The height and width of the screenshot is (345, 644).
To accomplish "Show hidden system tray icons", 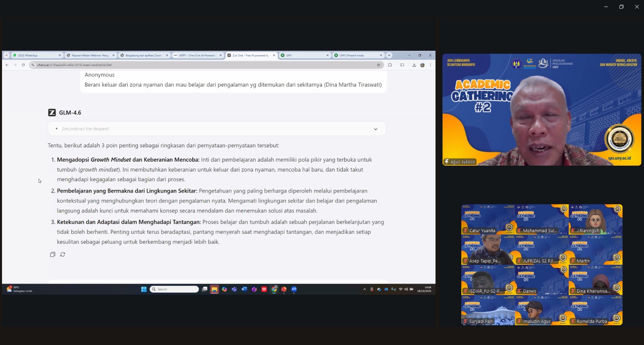I will tap(365, 289).
